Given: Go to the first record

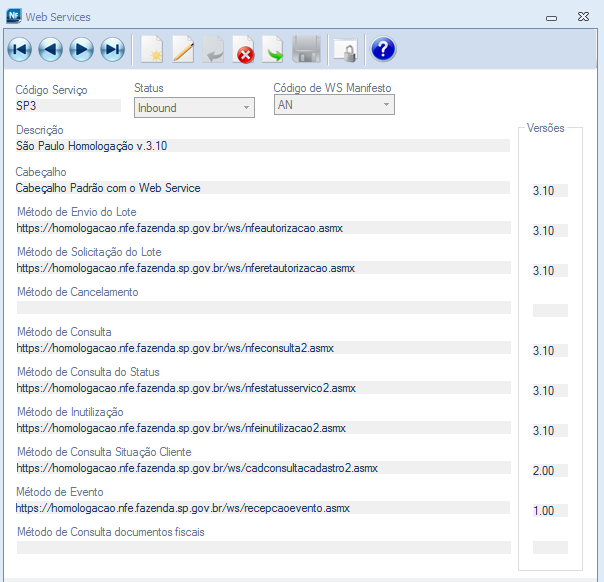Looking at the screenshot, I should tap(20, 49).
